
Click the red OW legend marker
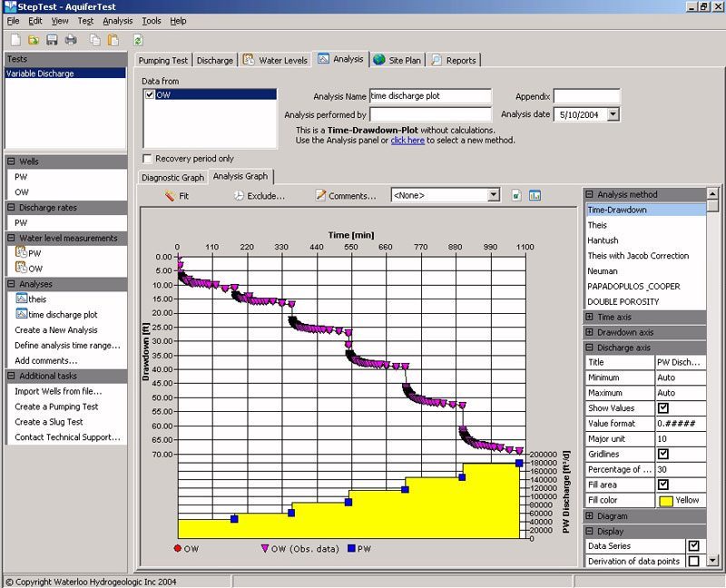(x=177, y=548)
